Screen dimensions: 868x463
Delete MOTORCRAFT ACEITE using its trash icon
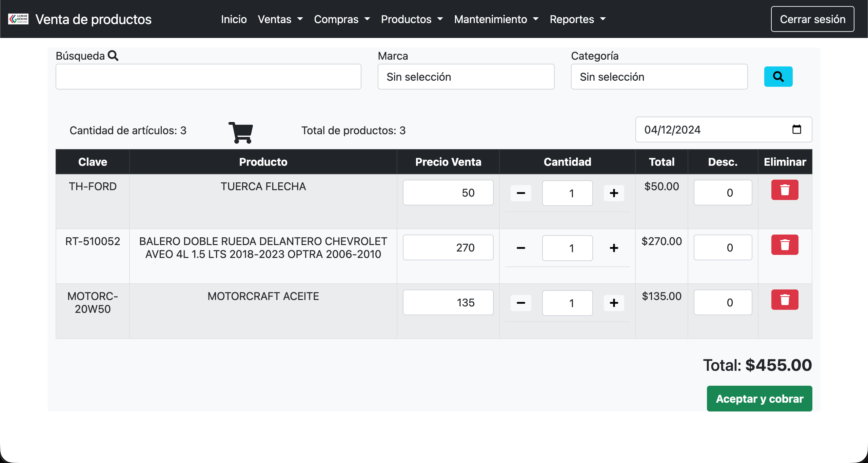pyautogui.click(x=785, y=300)
